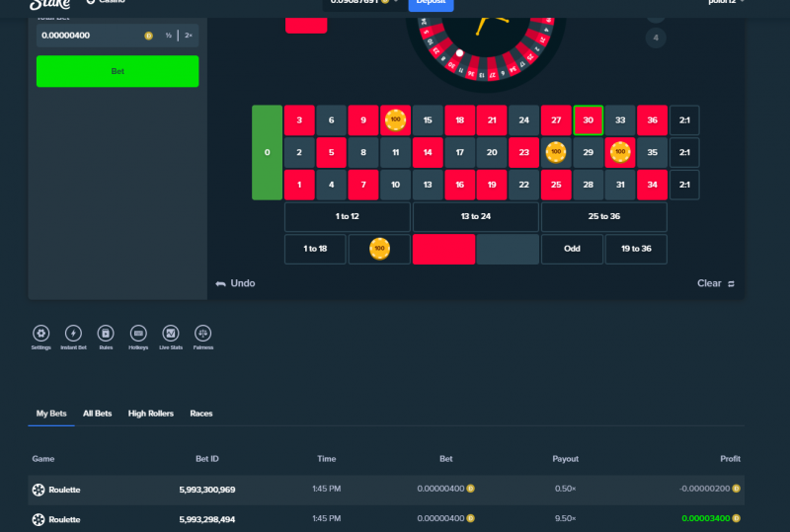Place a bet on the red color field

coord(443,249)
